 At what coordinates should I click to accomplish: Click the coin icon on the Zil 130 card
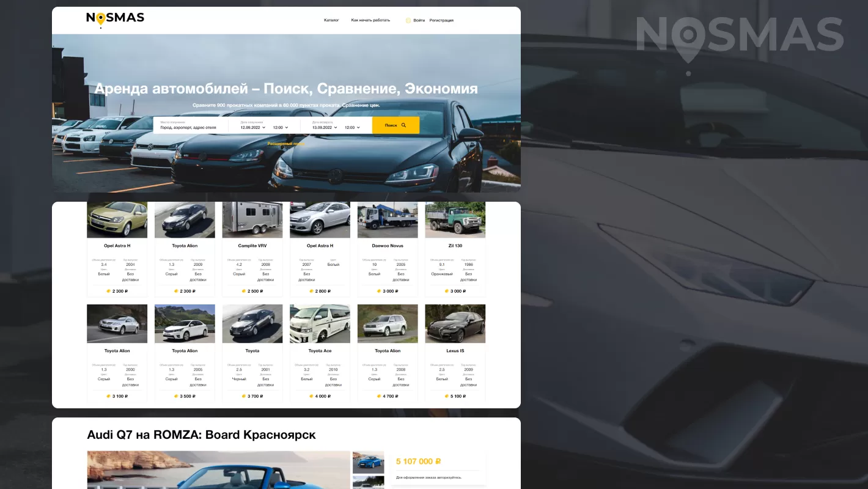[x=447, y=292]
